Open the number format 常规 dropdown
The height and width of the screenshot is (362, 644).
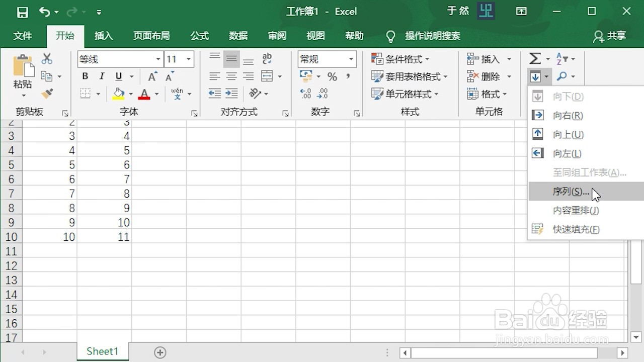click(x=352, y=59)
